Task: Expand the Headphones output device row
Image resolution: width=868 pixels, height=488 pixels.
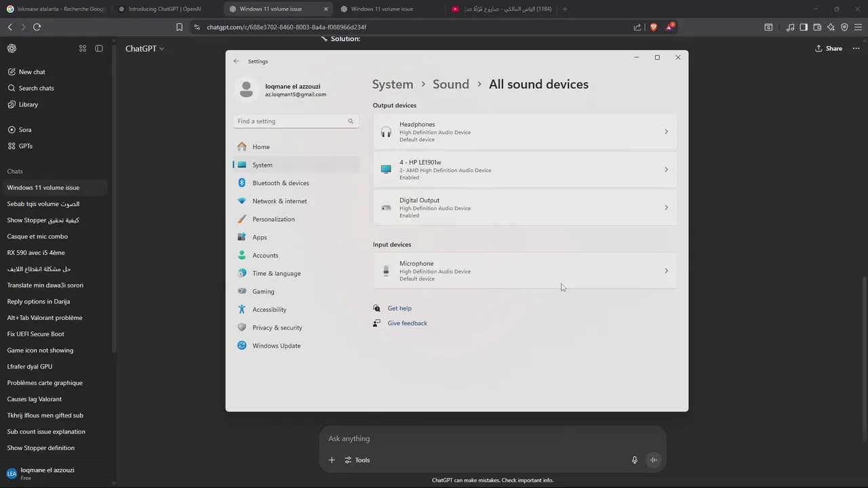Action: click(x=525, y=131)
